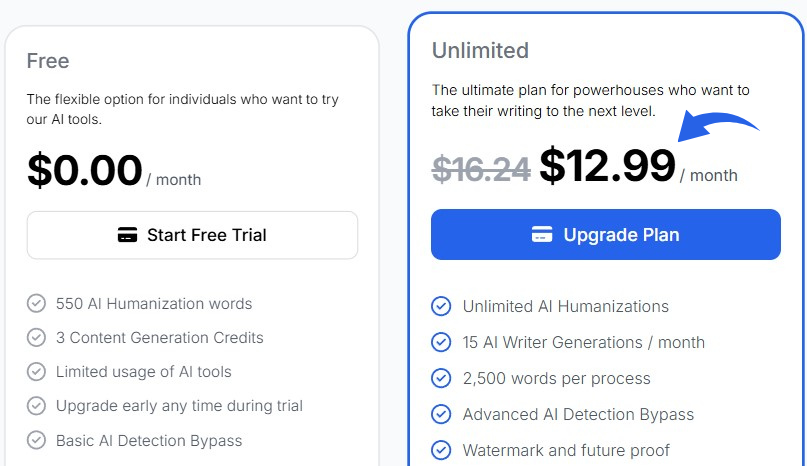Select the Unlimited plan heading
807x466 pixels.
tap(480, 50)
